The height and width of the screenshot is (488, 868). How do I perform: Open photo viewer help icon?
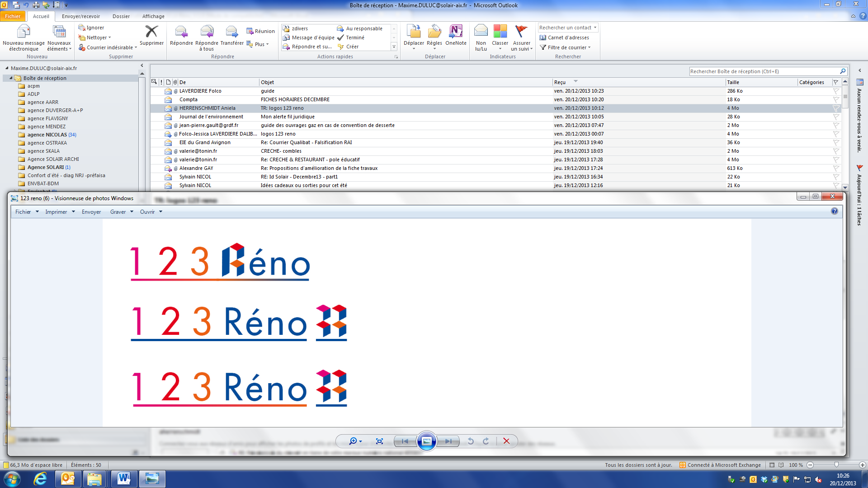pyautogui.click(x=834, y=211)
